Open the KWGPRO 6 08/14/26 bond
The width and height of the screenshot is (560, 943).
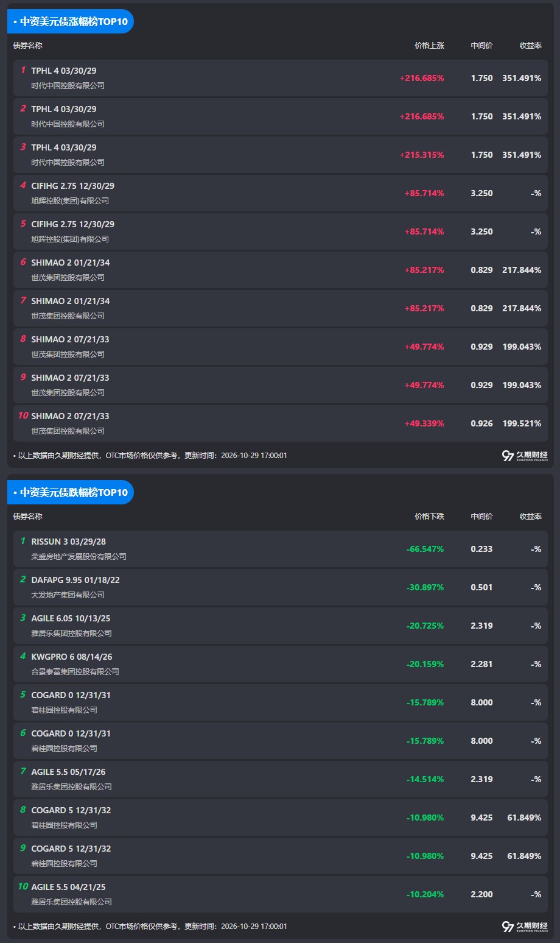tap(281, 664)
